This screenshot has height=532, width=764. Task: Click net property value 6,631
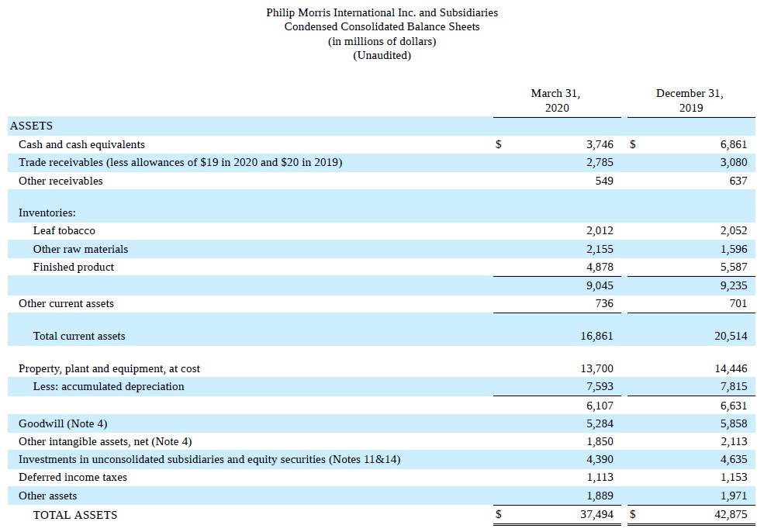click(x=734, y=406)
